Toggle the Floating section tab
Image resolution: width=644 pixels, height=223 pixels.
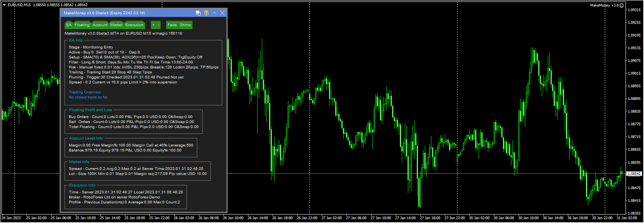coord(82,25)
